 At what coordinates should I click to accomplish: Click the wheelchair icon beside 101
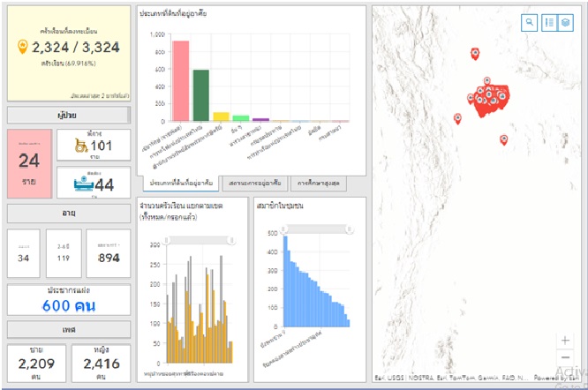(80, 146)
